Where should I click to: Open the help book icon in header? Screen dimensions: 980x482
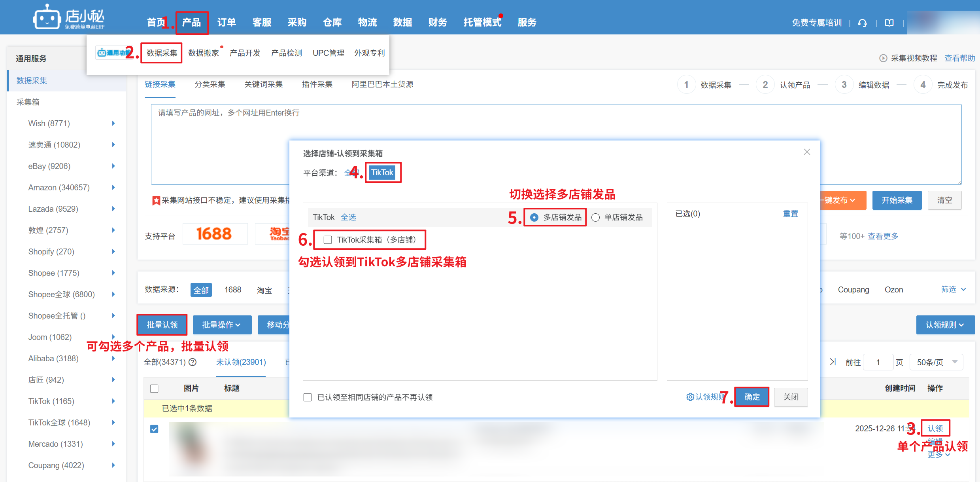click(x=889, y=23)
